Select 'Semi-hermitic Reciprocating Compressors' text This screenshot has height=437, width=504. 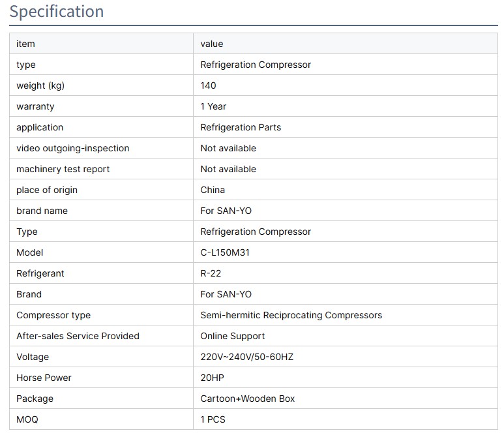pos(291,315)
